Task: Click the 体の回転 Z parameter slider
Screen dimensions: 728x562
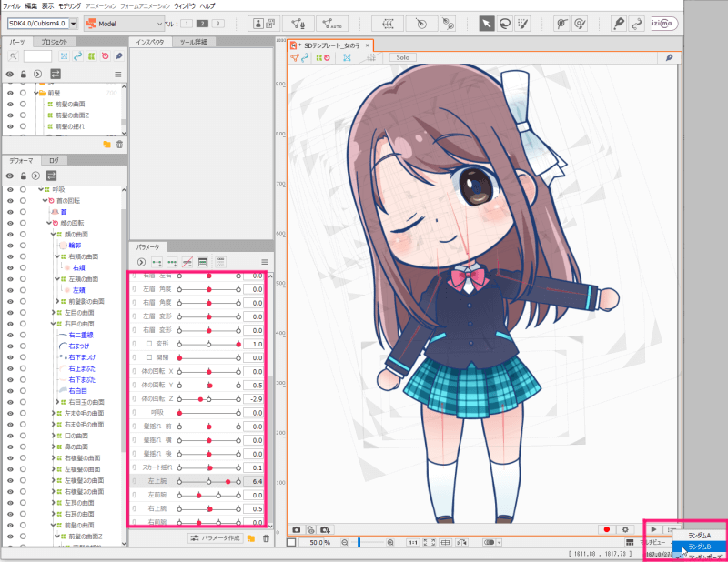Action: coord(209,399)
